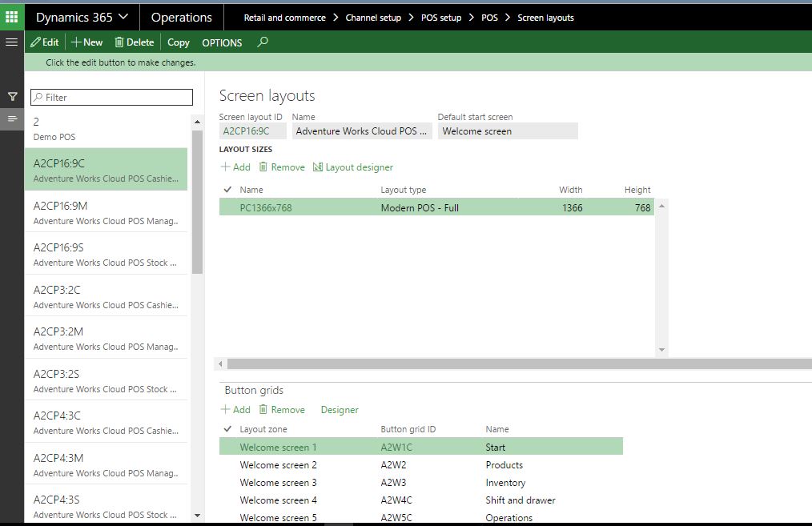Screen dimensions: 812x526
Task: Toggle the hamburger navigation pane icon
Action: [11, 42]
